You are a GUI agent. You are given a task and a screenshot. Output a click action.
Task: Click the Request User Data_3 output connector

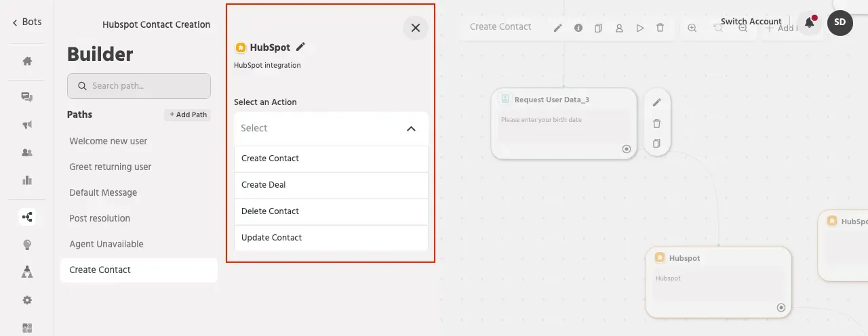click(627, 149)
